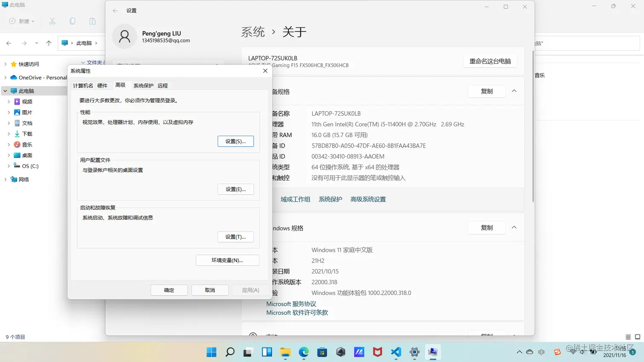The width and height of the screenshot is (644, 362).
Task: Launch Microsoft Edge from the taskbar
Action: pos(303,352)
